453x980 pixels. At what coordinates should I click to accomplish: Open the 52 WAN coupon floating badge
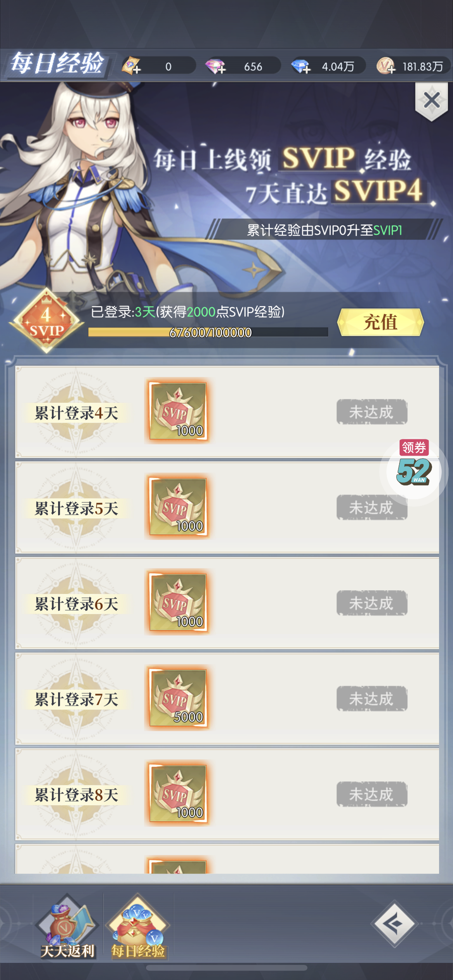[x=414, y=468]
